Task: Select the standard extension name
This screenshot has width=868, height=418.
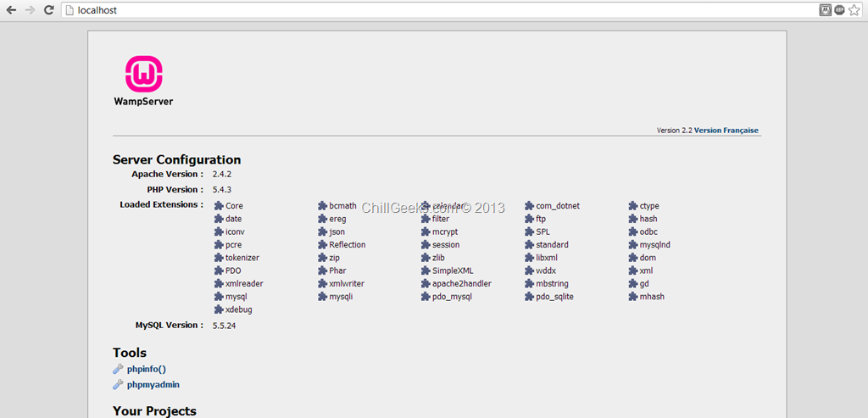Action: click(553, 244)
